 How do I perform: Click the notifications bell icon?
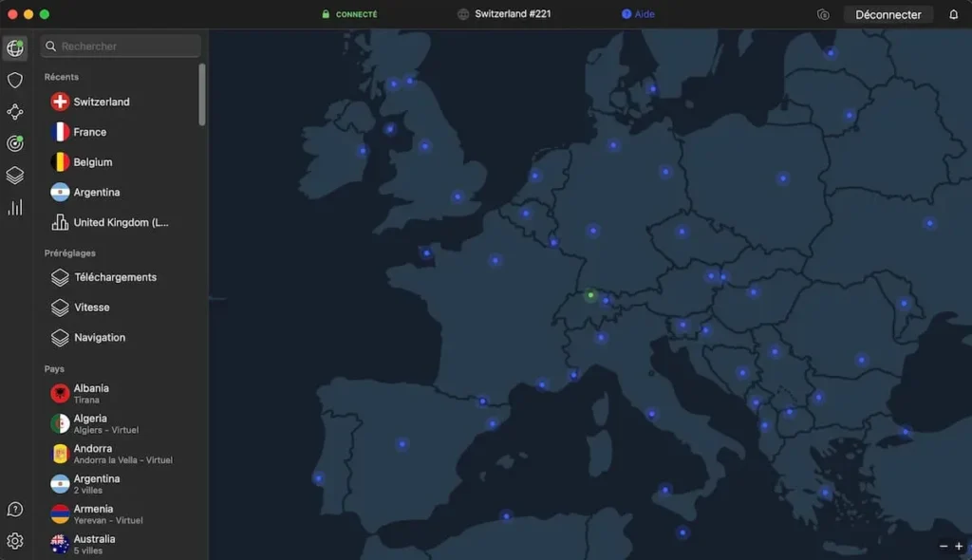[954, 14]
